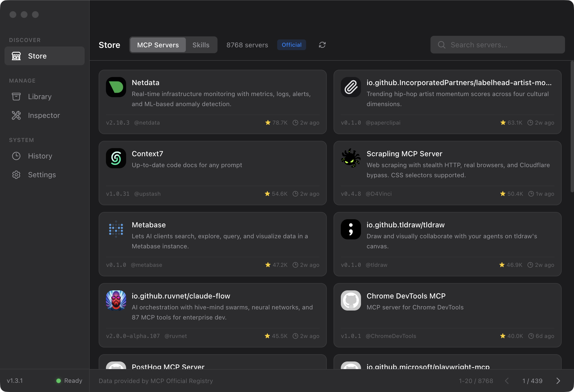This screenshot has height=392, width=574.
Task: Click the Inspector tools icon
Action: pyautogui.click(x=16, y=115)
